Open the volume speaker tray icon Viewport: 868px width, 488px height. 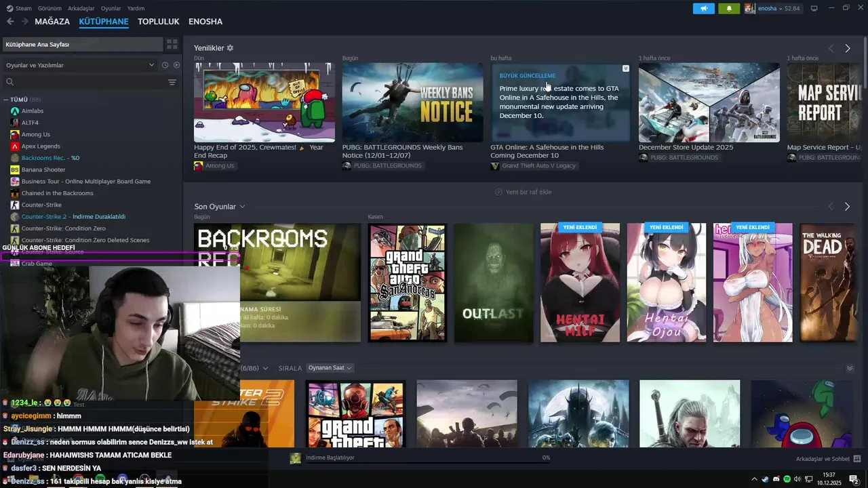[797, 479]
